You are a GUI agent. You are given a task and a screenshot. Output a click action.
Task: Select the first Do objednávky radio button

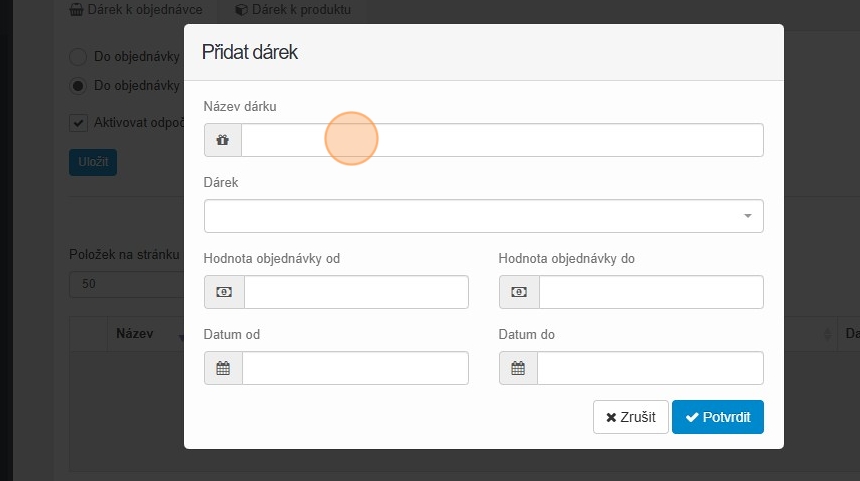click(x=78, y=57)
